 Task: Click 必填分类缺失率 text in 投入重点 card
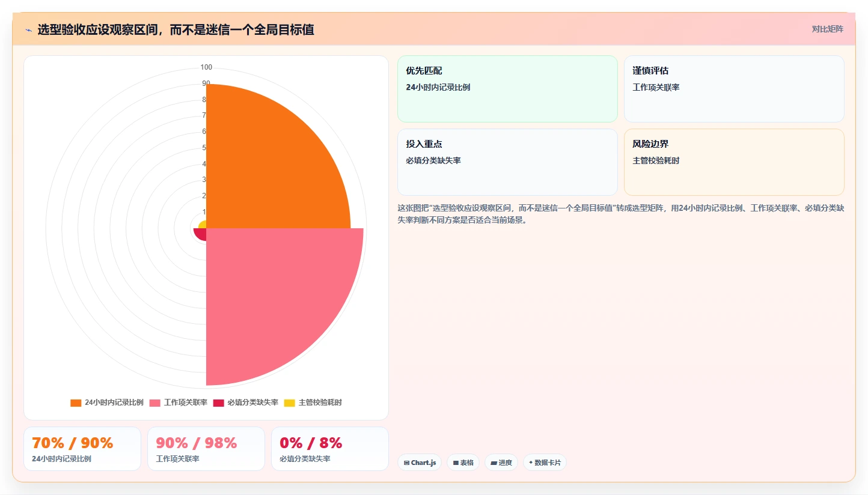[x=433, y=161]
